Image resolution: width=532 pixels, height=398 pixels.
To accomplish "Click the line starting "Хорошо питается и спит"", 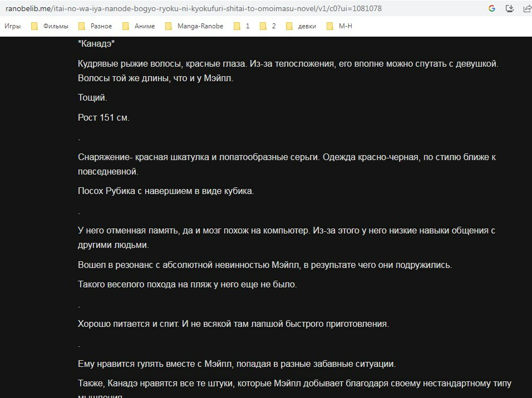I will pos(233,324).
